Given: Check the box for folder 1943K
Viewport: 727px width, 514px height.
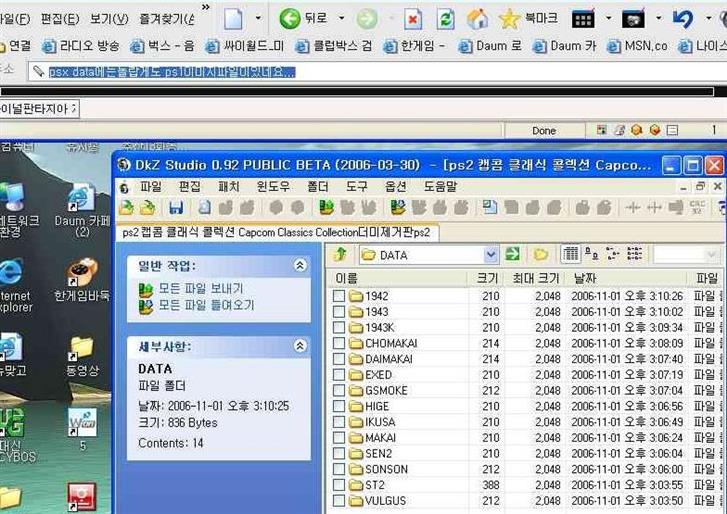Looking at the screenshot, I should click(x=339, y=327).
